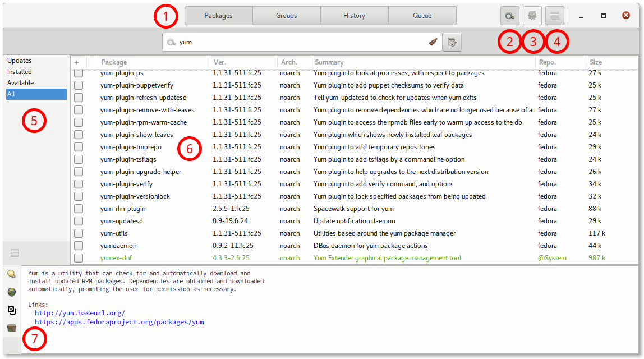Open the sidebar extra filters menu

click(15, 253)
